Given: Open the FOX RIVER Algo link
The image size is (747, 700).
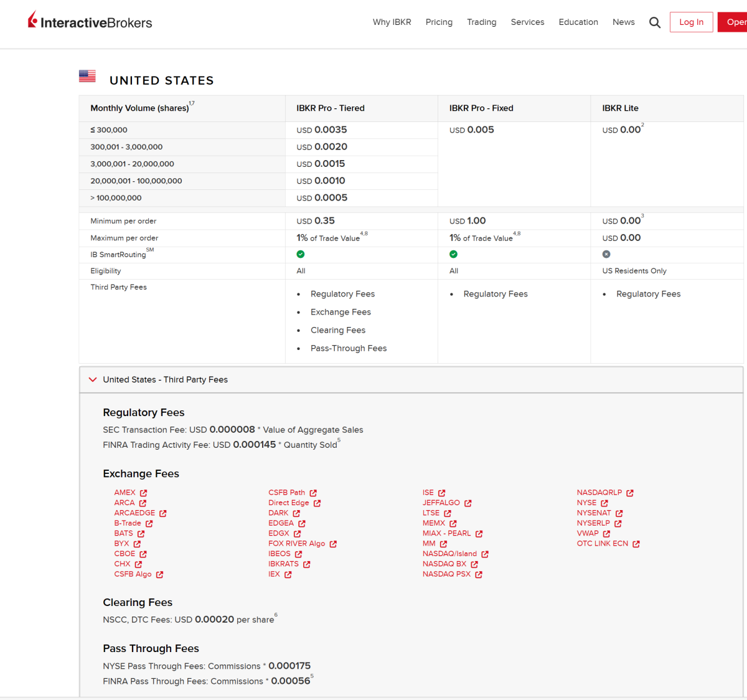Looking at the screenshot, I should 297,544.
